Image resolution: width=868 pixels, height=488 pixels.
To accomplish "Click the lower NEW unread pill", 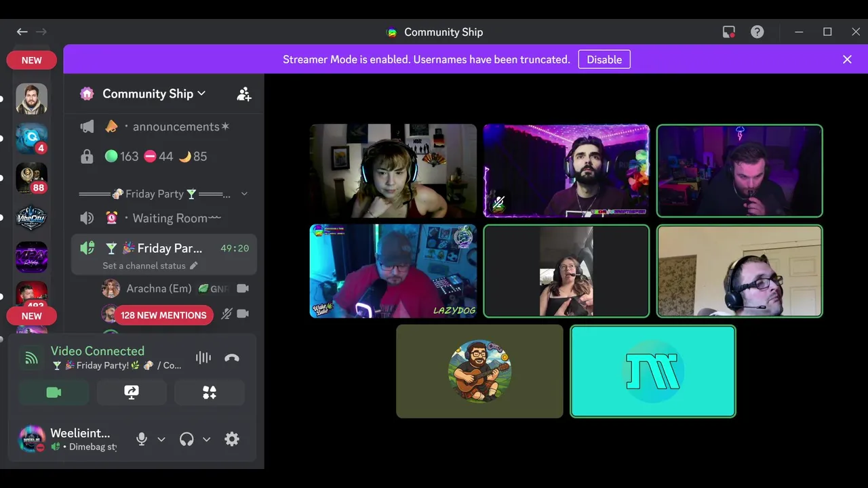I will [x=31, y=316].
